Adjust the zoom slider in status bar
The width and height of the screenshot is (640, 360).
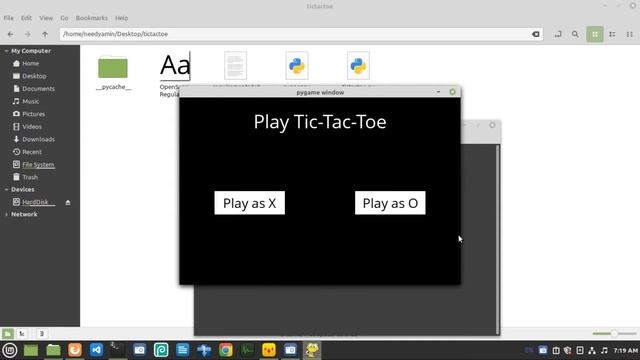(x=614, y=334)
